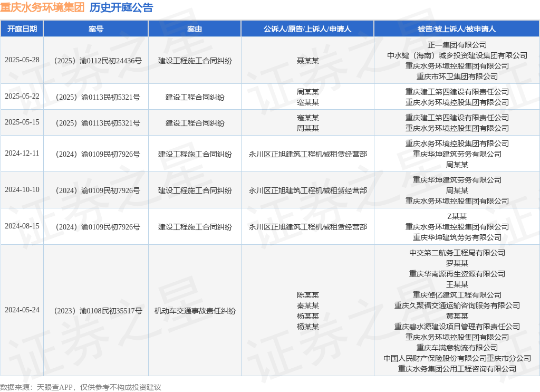Click defendant 重庆车满意物流有限公司
Viewport: 540px width, 392px height.
click(457, 348)
